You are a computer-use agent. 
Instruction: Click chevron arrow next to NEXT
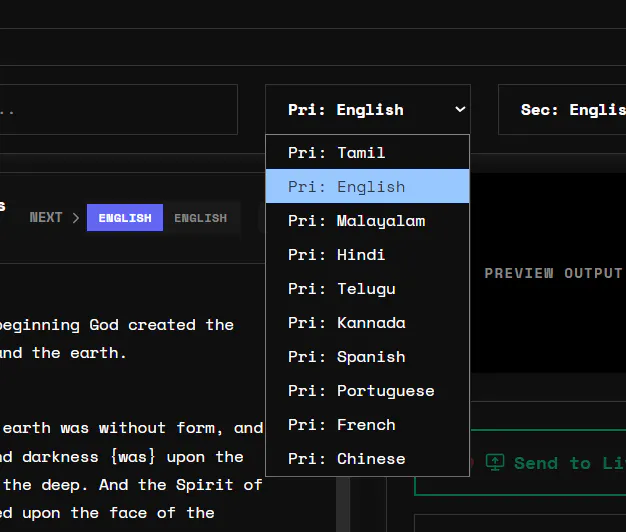point(76,218)
